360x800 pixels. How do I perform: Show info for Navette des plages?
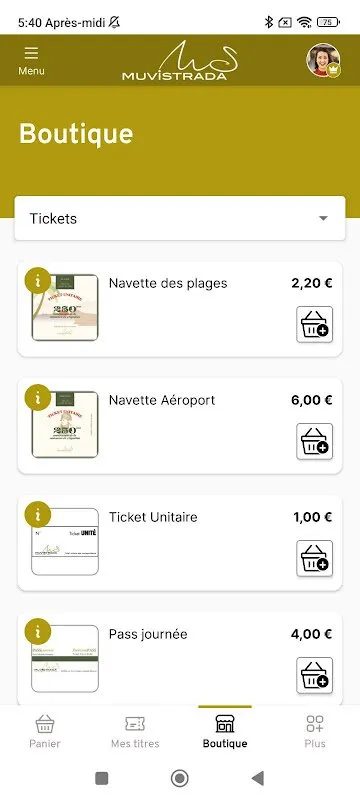[38, 280]
